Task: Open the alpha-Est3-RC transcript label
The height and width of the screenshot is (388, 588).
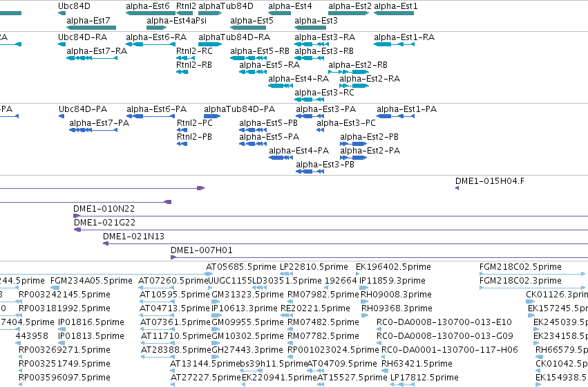Action: 324,92
